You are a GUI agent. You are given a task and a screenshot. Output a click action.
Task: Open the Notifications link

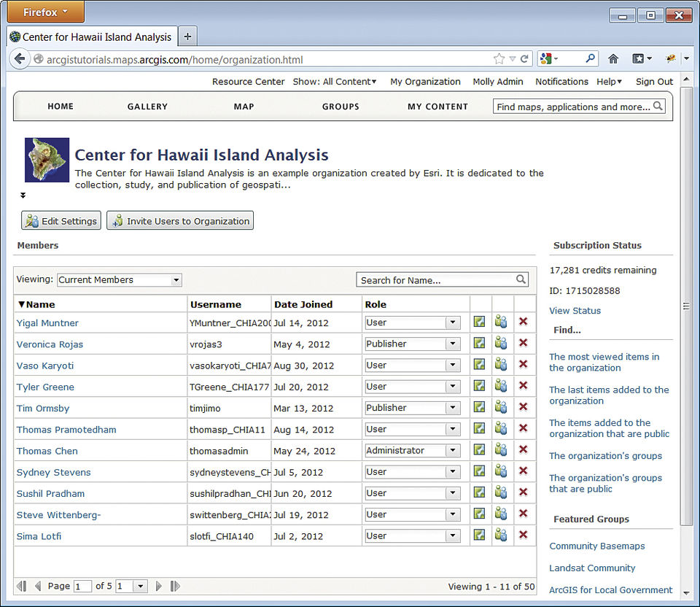[x=561, y=82]
